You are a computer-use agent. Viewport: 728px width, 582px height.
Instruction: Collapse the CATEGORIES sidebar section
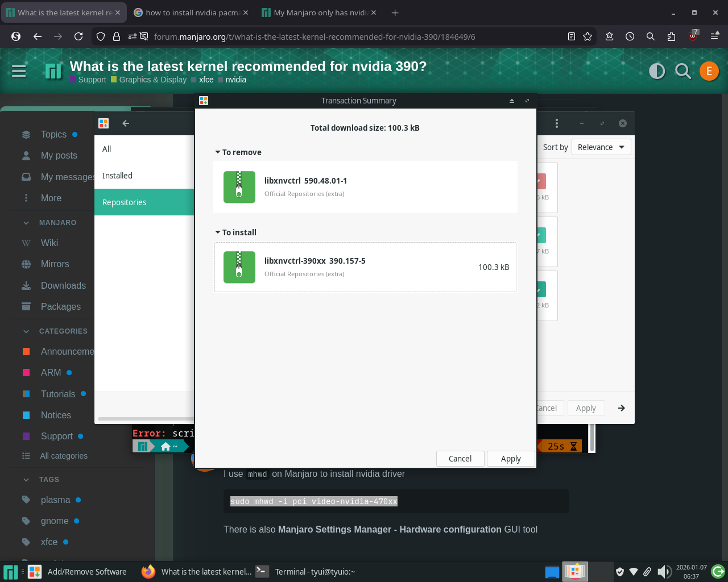(x=26, y=331)
